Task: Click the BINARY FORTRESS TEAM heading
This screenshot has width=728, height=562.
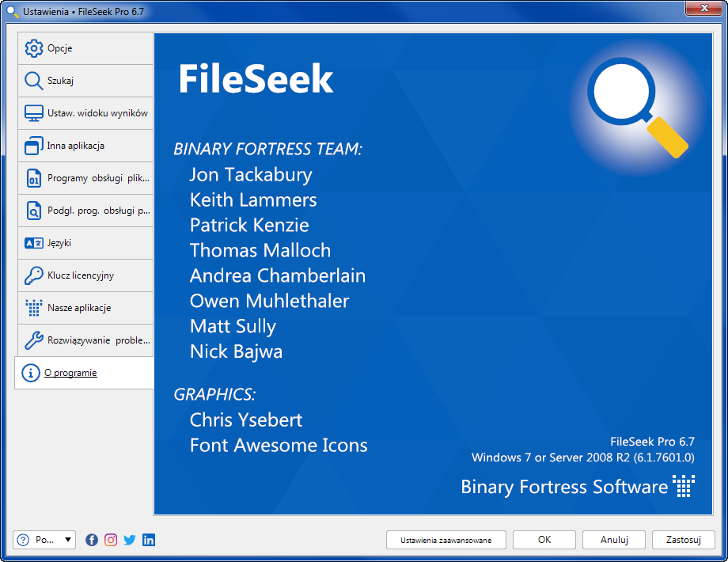Action: click(x=267, y=149)
